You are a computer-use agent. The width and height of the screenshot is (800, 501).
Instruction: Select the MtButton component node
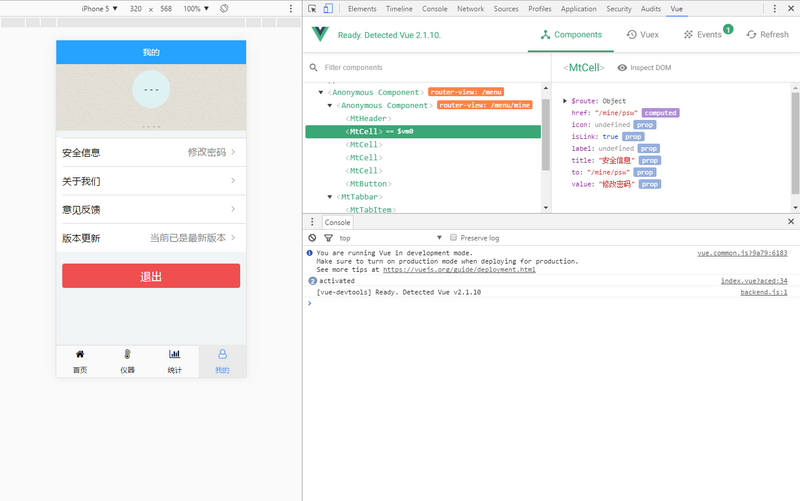368,184
